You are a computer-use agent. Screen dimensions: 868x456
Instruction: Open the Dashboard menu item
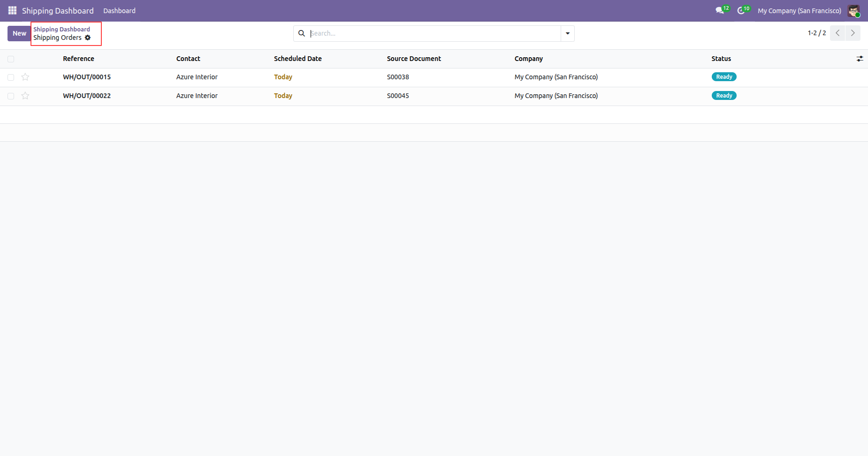click(x=119, y=10)
